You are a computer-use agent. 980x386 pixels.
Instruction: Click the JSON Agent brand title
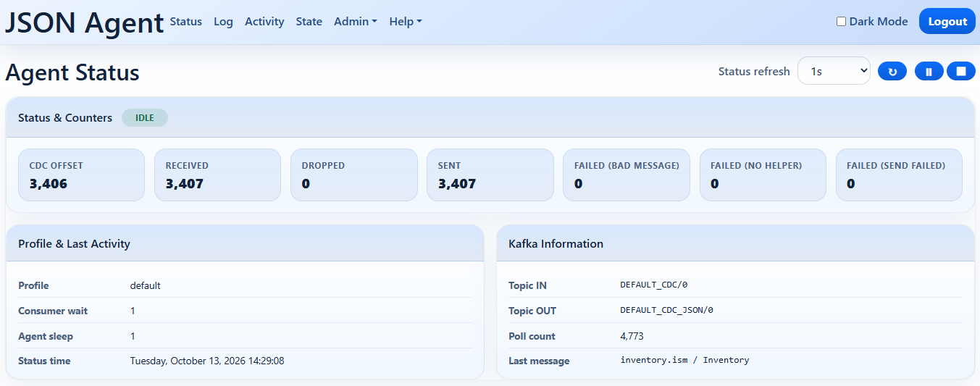84,22
